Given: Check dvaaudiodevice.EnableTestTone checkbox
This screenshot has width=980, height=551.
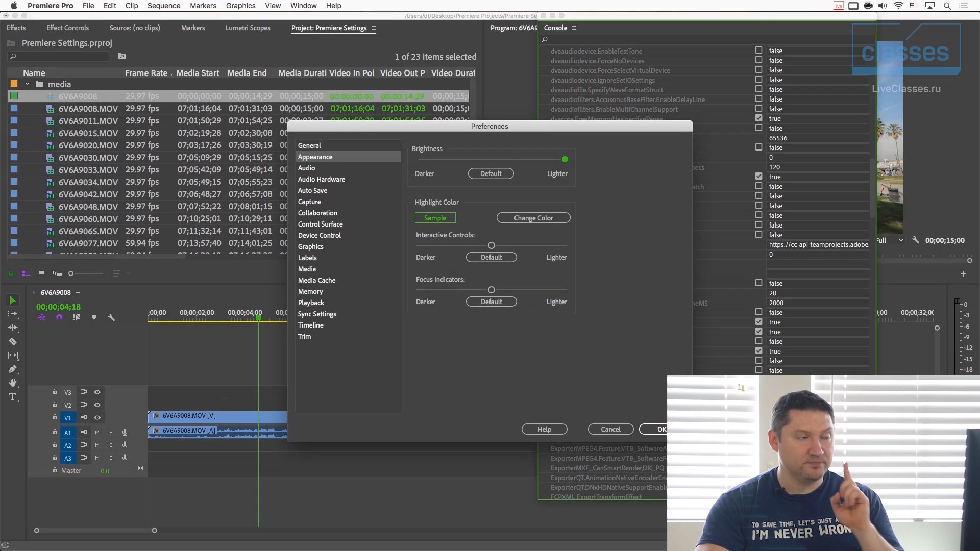Looking at the screenshot, I should tap(758, 51).
